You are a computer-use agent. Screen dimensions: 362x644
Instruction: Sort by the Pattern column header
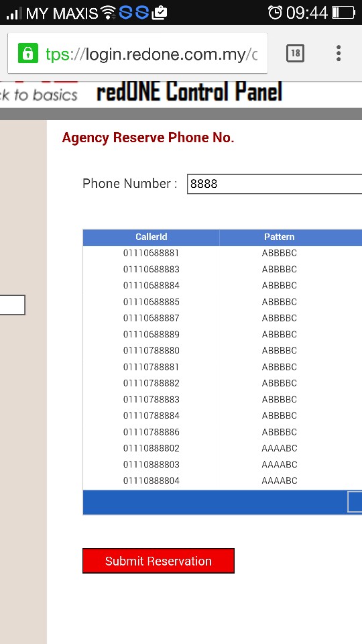click(279, 237)
